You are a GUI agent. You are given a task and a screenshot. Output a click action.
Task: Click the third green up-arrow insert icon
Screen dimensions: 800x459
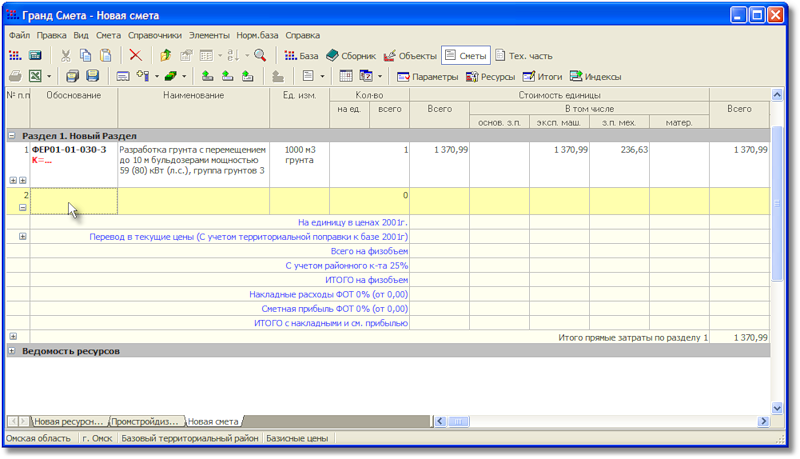[x=247, y=76]
